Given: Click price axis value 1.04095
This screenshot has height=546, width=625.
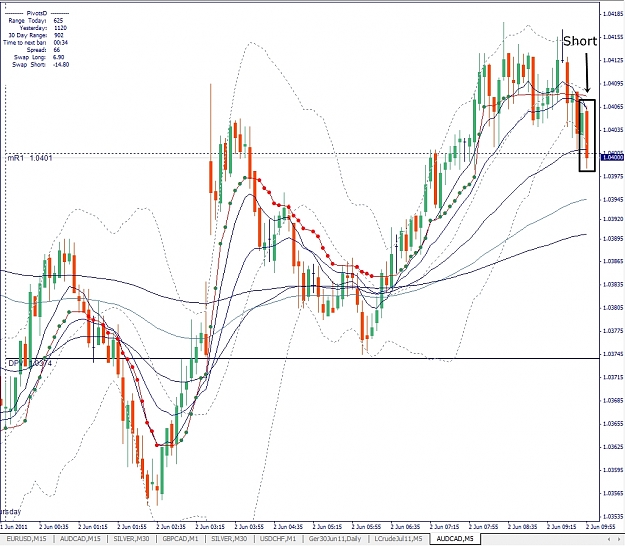Looking at the screenshot, I should pyautogui.click(x=613, y=83).
